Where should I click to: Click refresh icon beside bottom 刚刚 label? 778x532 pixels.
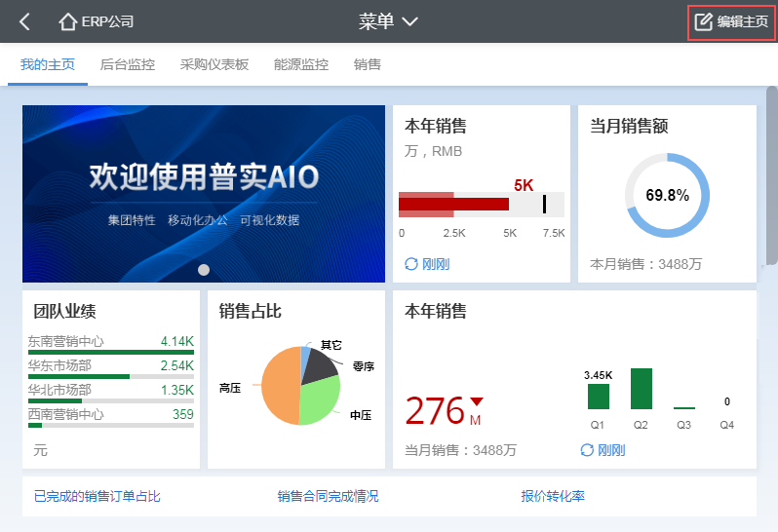587,449
